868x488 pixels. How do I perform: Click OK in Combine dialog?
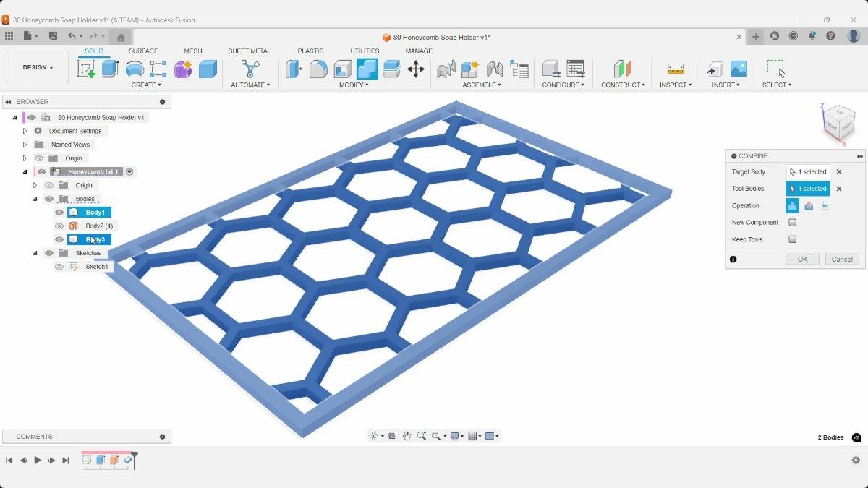(x=802, y=259)
